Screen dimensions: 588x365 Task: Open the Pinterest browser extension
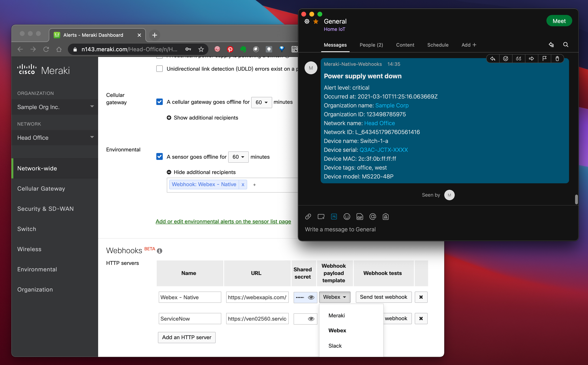pyautogui.click(x=230, y=49)
